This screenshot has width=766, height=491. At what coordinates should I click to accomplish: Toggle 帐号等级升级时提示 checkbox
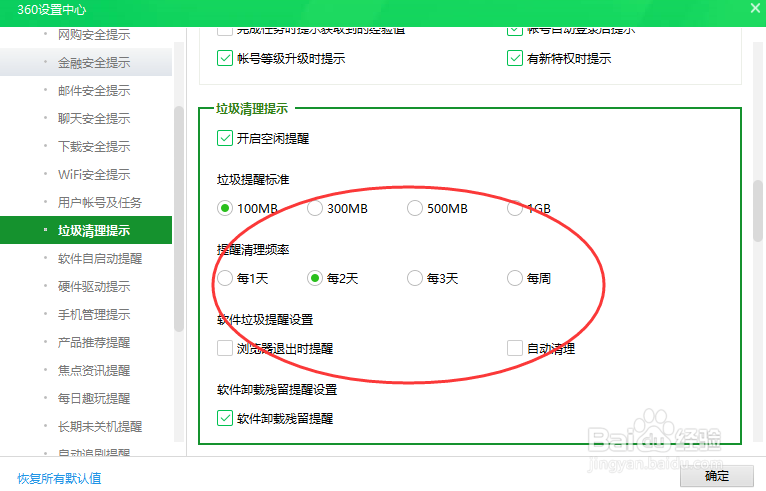point(225,58)
